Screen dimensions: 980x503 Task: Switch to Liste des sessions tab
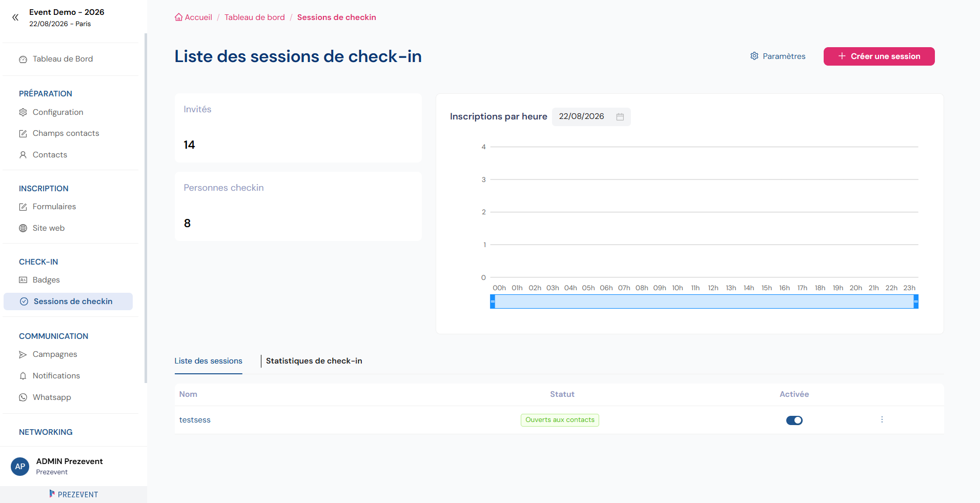(208, 361)
